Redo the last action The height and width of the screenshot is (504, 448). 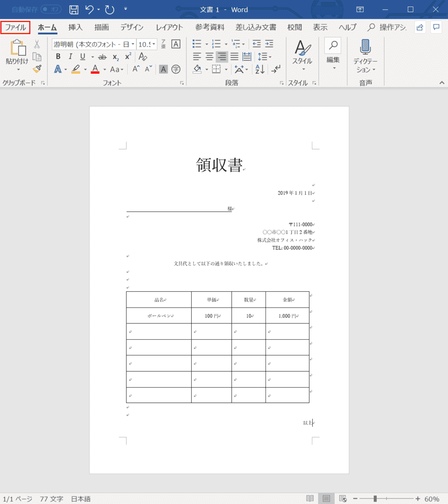click(x=110, y=10)
